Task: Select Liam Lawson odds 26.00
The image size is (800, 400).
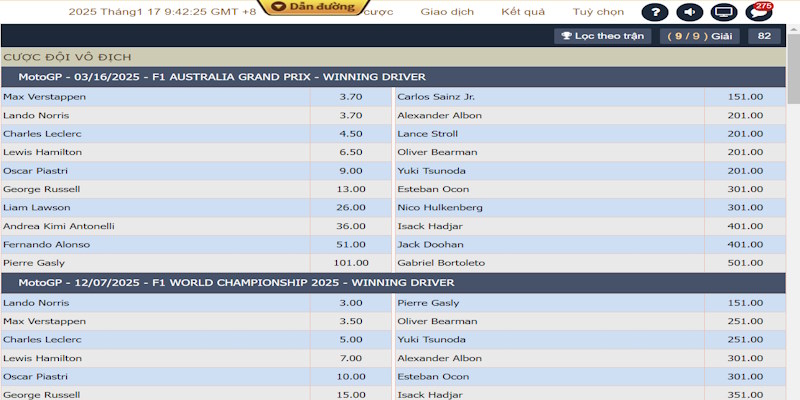Action: click(x=351, y=208)
